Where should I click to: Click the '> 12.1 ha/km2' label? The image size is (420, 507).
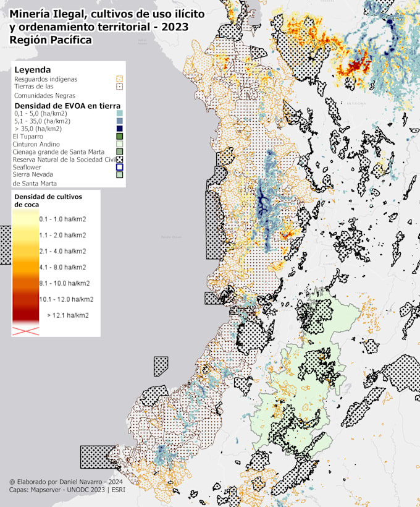point(68,315)
